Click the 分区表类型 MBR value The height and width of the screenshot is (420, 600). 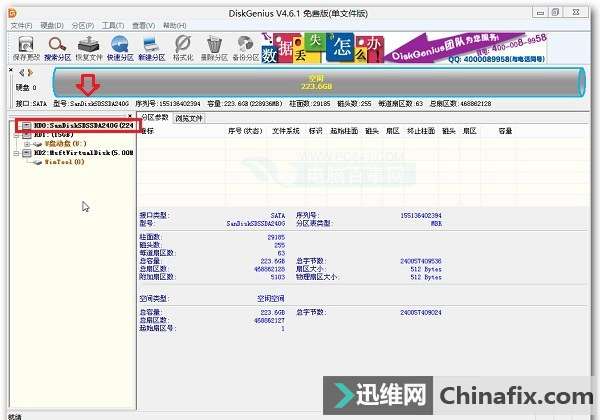tap(436, 223)
